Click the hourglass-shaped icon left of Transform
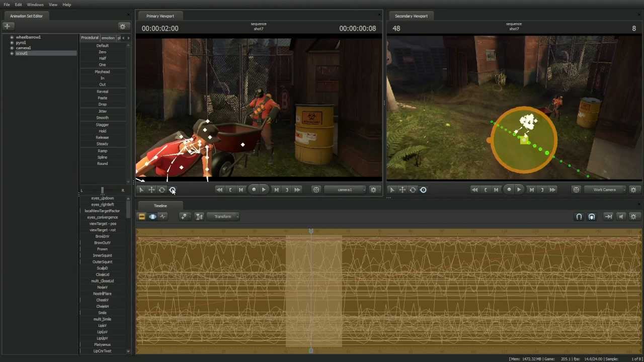The image size is (644, 362). (199, 217)
